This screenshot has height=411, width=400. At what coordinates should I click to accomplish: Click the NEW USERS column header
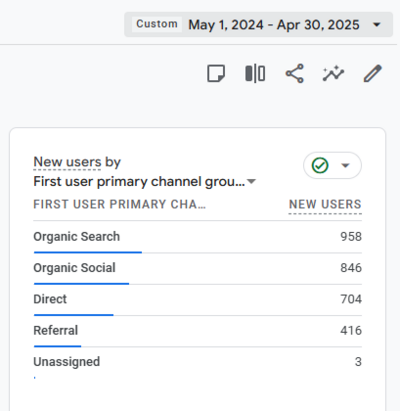[325, 204]
